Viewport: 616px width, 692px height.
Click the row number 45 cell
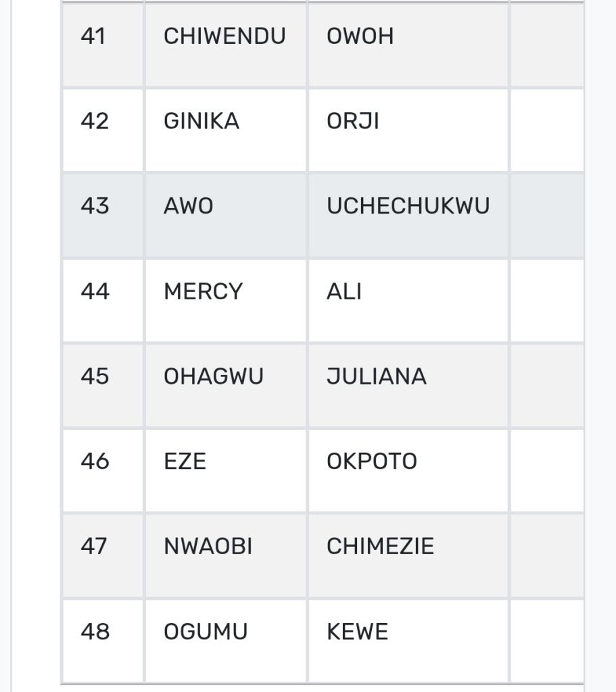click(x=94, y=376)
